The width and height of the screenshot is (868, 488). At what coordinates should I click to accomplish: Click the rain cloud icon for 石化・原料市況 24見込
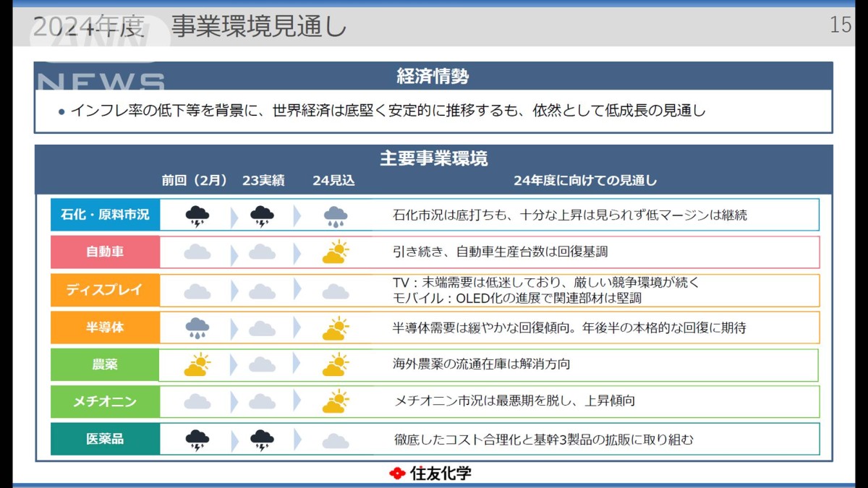click(336, 216)
